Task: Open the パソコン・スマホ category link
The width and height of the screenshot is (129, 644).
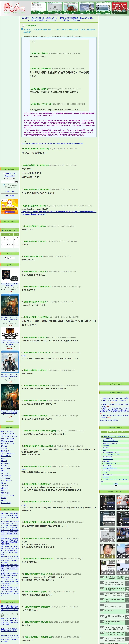Action: (x=7, y=495)
